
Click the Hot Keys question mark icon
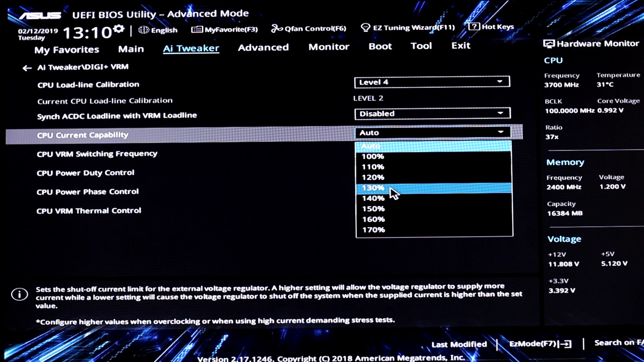[474, 26]
